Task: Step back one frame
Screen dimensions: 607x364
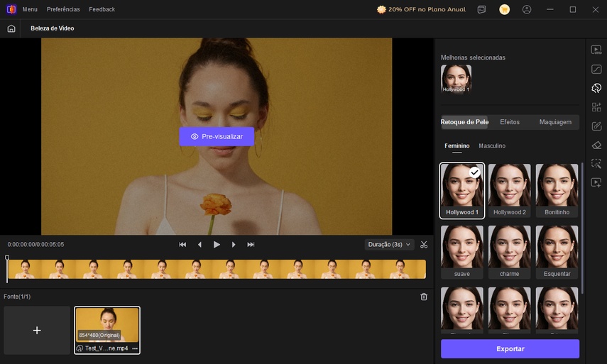Action: [x=199, y=245]
